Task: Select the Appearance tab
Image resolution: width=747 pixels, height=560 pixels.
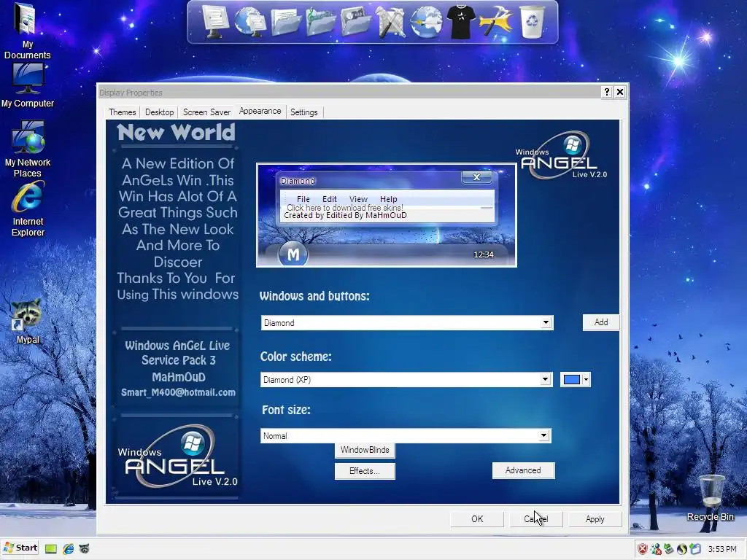Action: pos(260,111)
